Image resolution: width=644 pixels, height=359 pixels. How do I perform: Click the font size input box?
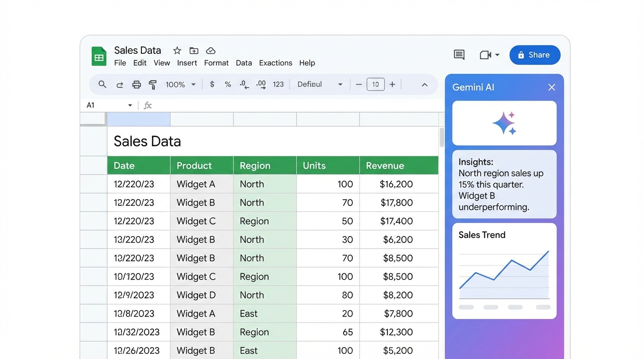375,85
